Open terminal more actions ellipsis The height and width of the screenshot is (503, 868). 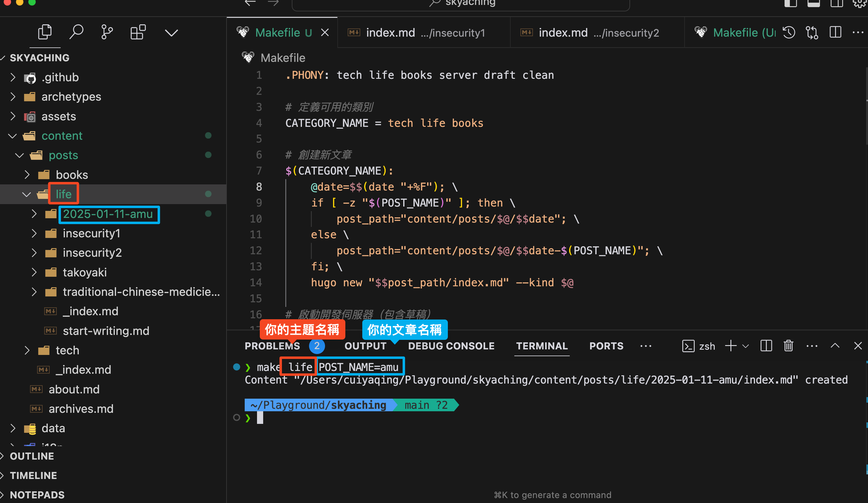[812, 346]
